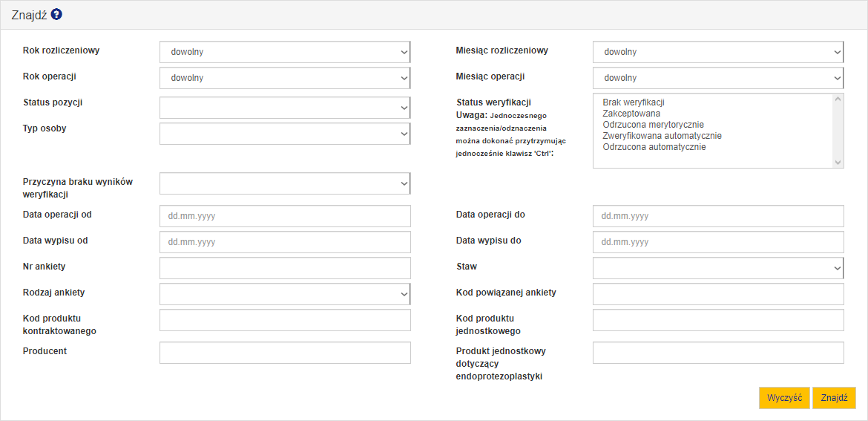Screen dimensions: 868x421
Task: Click the help question mark icon
Action: pos(56,15)
